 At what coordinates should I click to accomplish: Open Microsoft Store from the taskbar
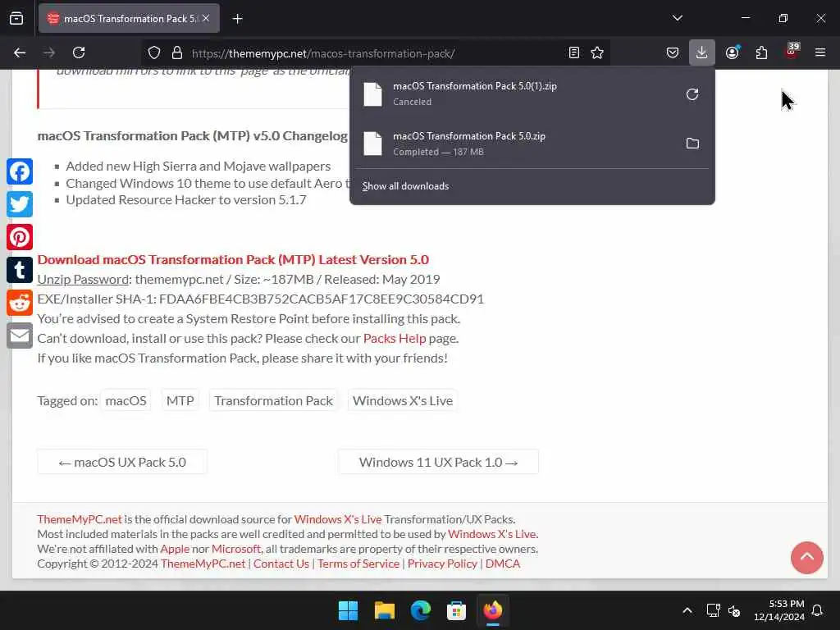(x=456, y=610)
